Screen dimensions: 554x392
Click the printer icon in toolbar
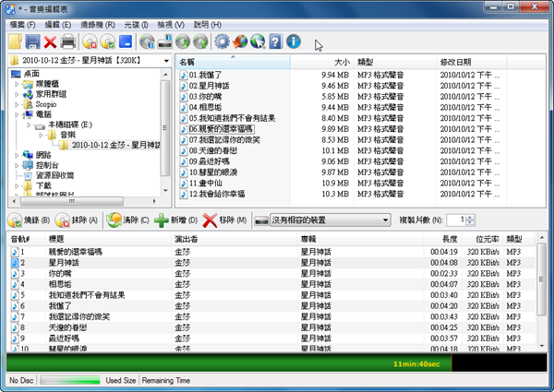click(x=67, y=42)
